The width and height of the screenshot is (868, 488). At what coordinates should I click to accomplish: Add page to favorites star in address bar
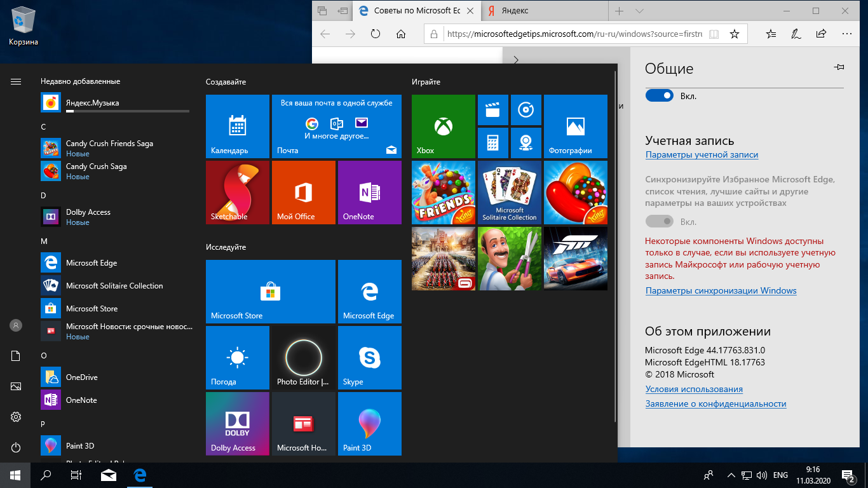click(735, 34)
